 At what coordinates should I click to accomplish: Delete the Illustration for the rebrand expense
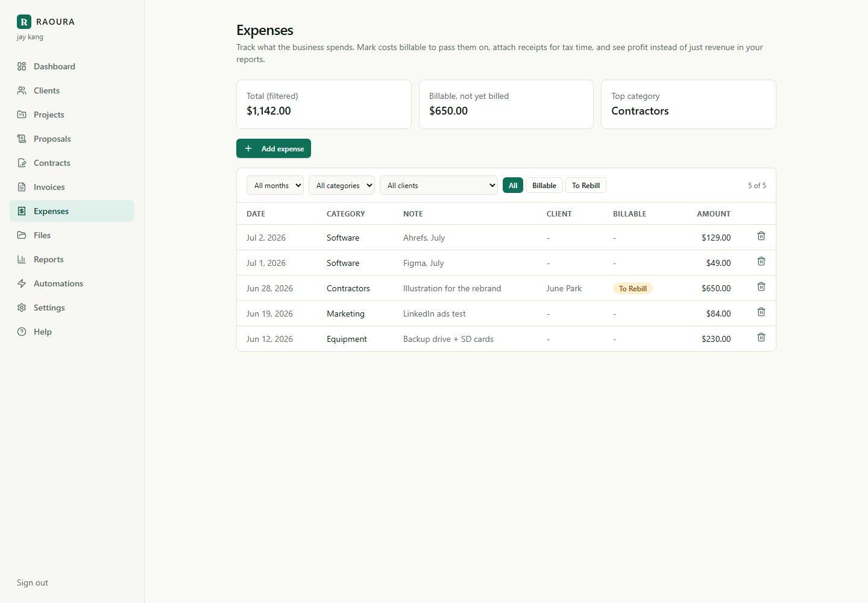(761, 287)
